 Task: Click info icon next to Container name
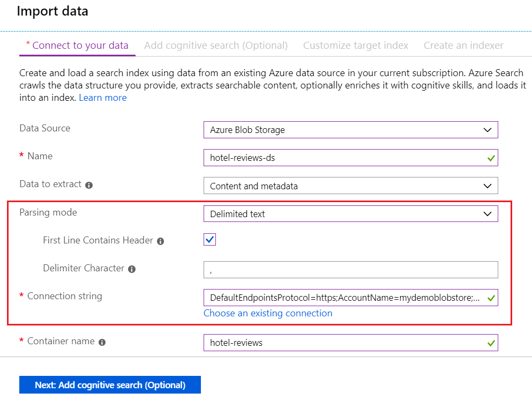tap(102, 342)
